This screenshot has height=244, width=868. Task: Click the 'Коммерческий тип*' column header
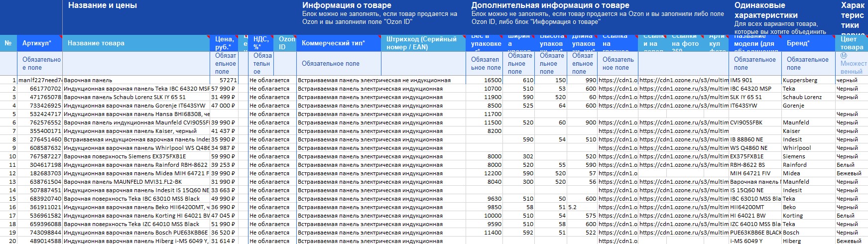339,43
